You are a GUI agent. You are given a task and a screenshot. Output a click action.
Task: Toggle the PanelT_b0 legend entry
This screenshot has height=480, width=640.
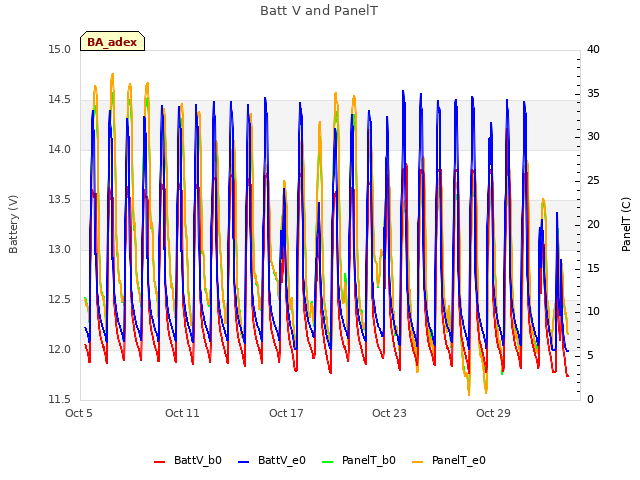(359, 460)
